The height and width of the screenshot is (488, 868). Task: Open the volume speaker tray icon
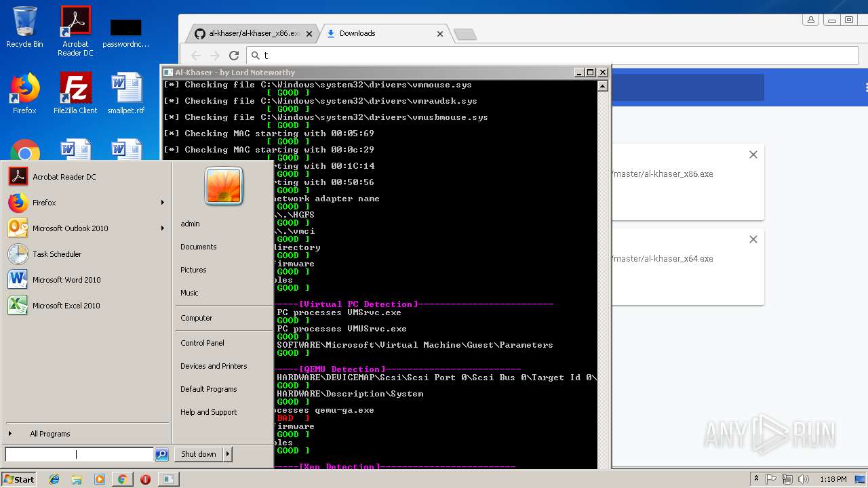tap(804, 479)
